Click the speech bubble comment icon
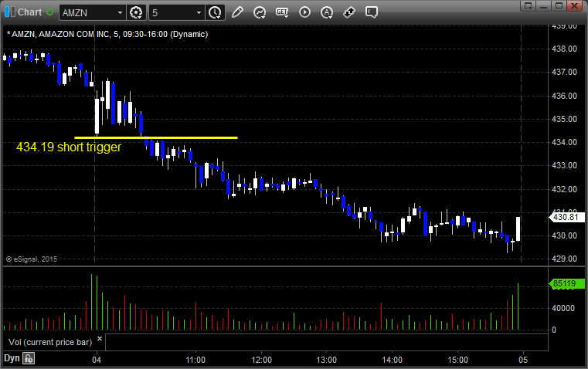The image size is (588, 369). click(x=371, y=12)
